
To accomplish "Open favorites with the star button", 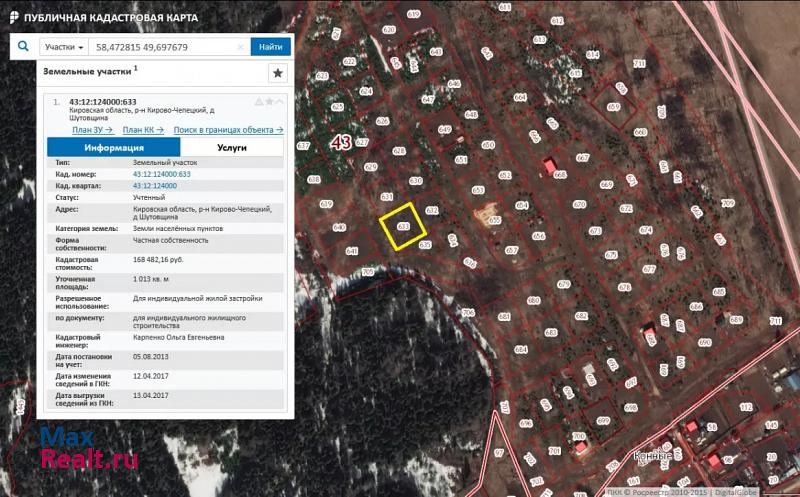I will tap(278, 73).
